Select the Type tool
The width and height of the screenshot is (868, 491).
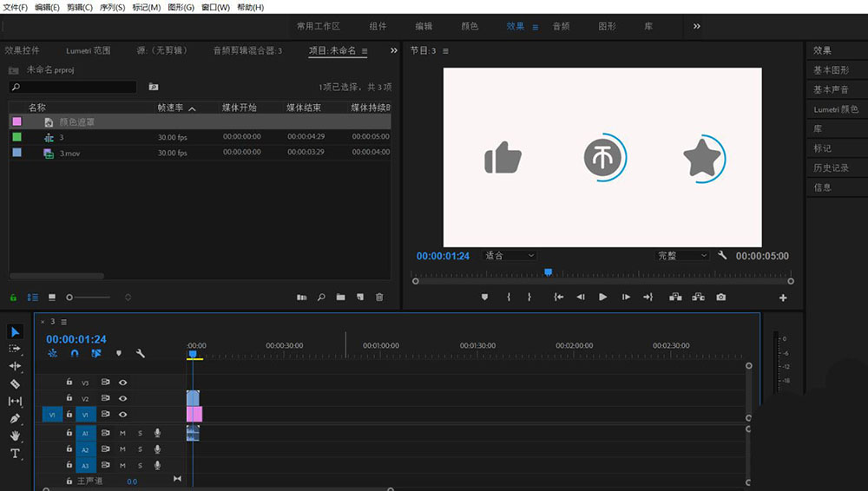15,454
